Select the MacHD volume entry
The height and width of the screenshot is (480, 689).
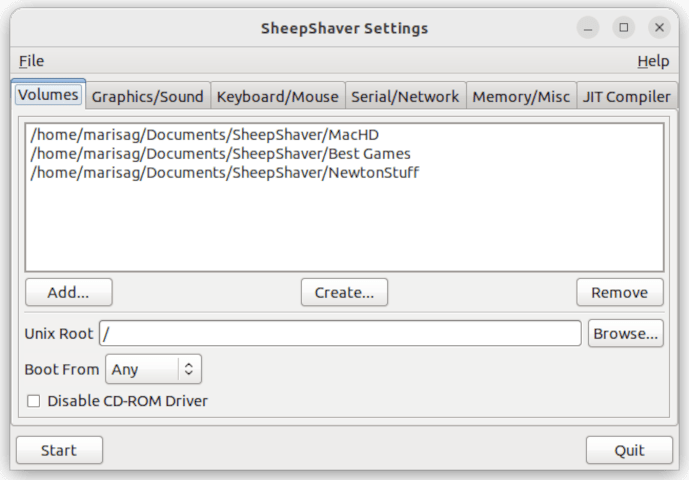tap(344, 135)
